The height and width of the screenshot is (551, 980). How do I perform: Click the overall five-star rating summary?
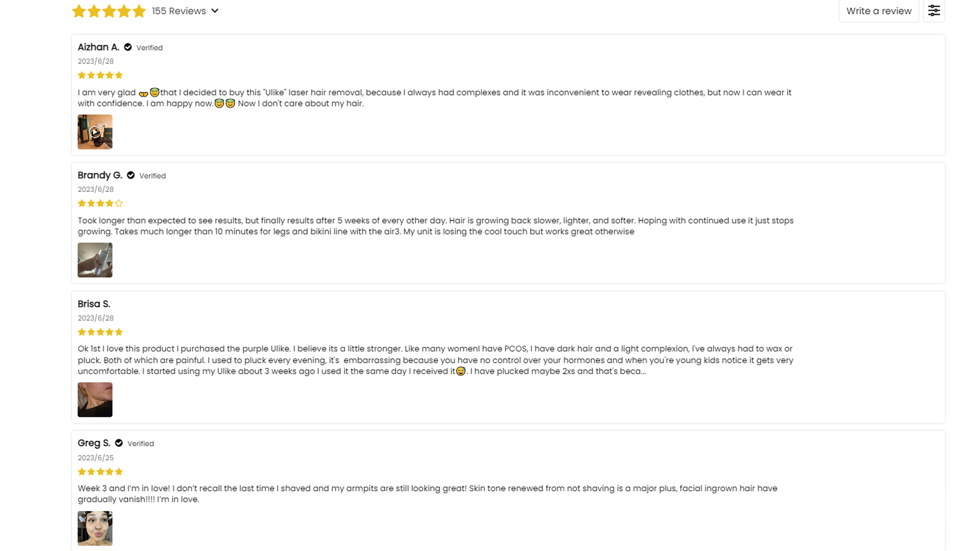point(109,11)
